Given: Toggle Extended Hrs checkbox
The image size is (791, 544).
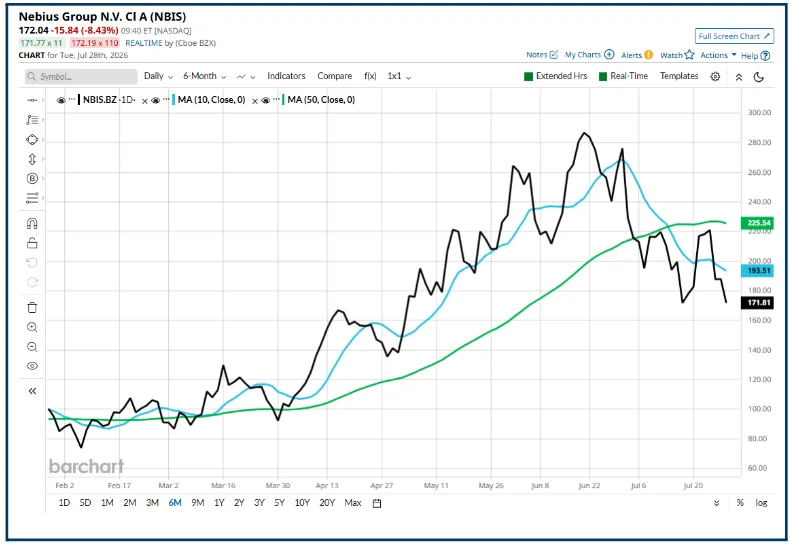Looking at the screenshot, I should point(528,76).
